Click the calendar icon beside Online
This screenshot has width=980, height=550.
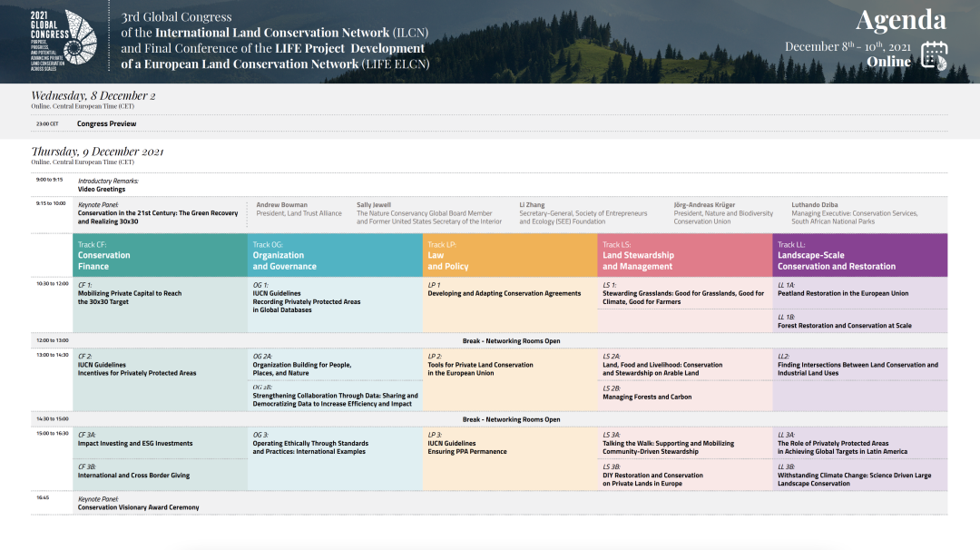934,55
